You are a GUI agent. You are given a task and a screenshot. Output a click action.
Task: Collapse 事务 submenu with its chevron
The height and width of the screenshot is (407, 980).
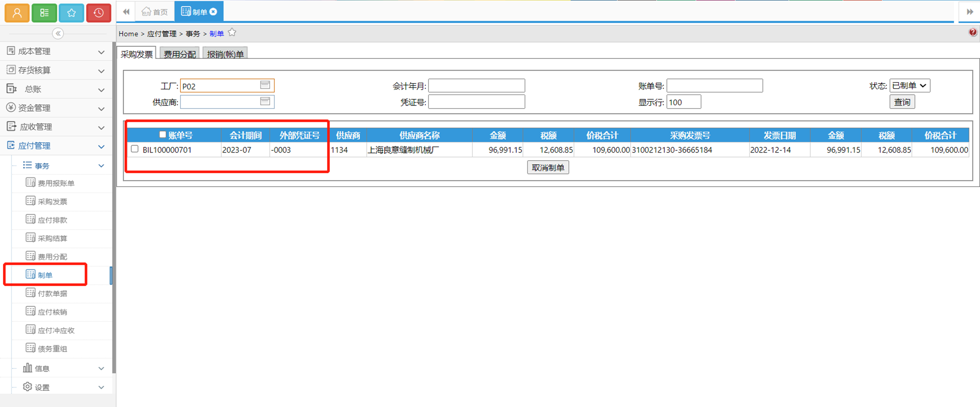[x=101, y=166]
